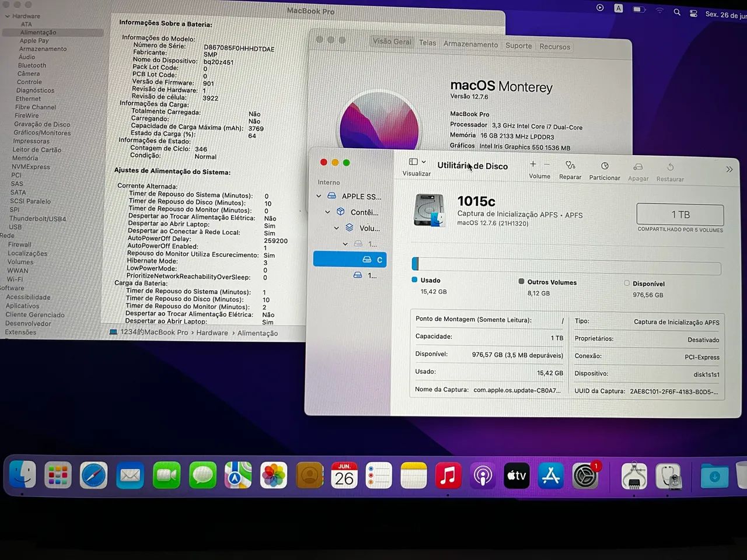The image size is (747, 560).
Task: Open the Armazenamento tab in About This Mac
Action: [x=470, y=44]
